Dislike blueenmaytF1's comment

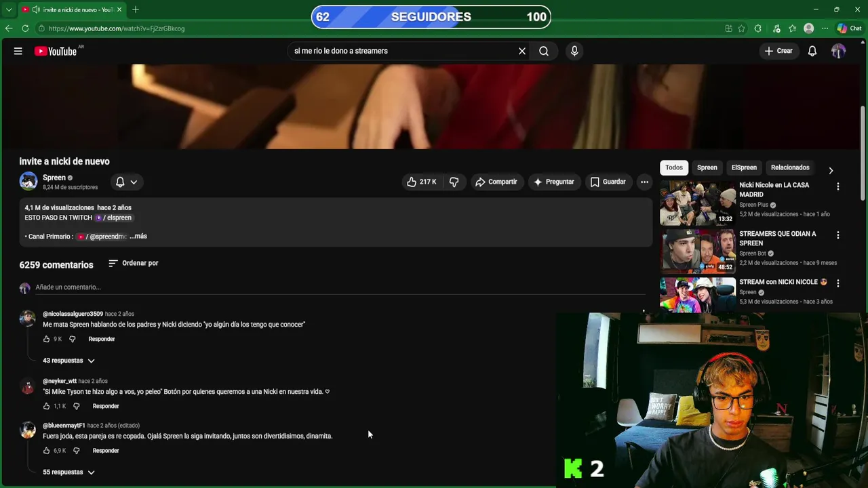[76, 451]
